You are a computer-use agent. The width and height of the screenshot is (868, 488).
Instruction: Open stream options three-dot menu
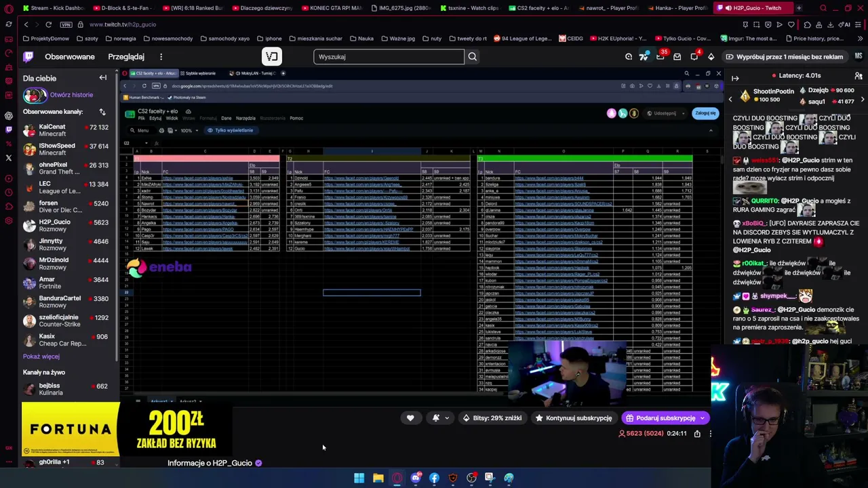(x=710, y=434)
